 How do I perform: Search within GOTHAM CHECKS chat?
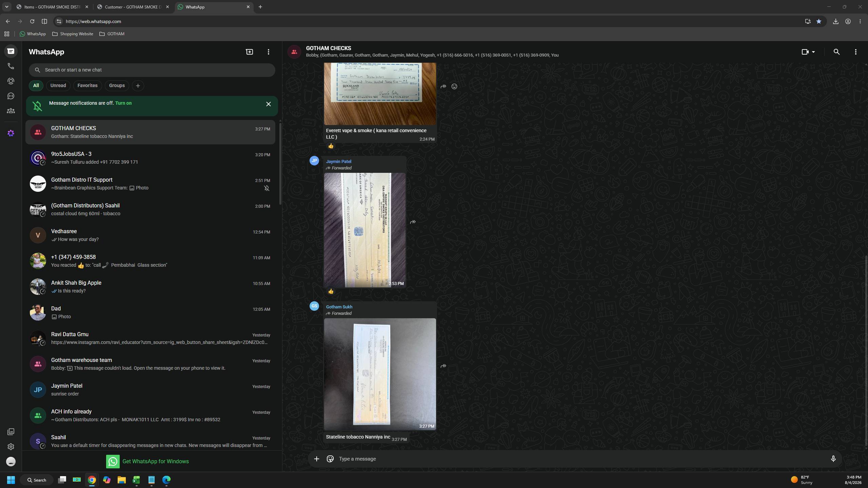[836, 52]
